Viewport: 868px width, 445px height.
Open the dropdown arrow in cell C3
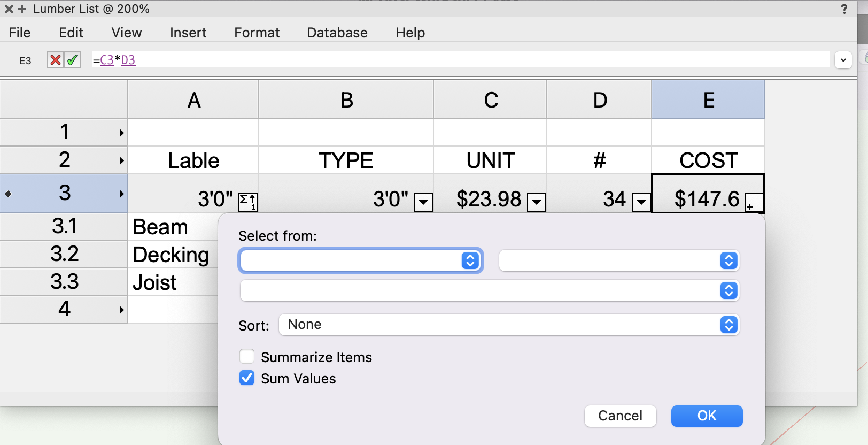(x=537, y=202)
